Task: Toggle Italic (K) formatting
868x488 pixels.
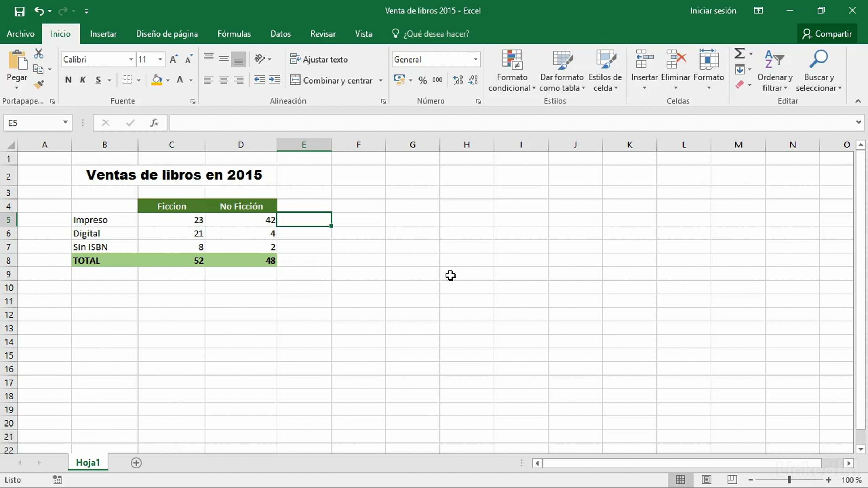Action: tap(83, 80)
